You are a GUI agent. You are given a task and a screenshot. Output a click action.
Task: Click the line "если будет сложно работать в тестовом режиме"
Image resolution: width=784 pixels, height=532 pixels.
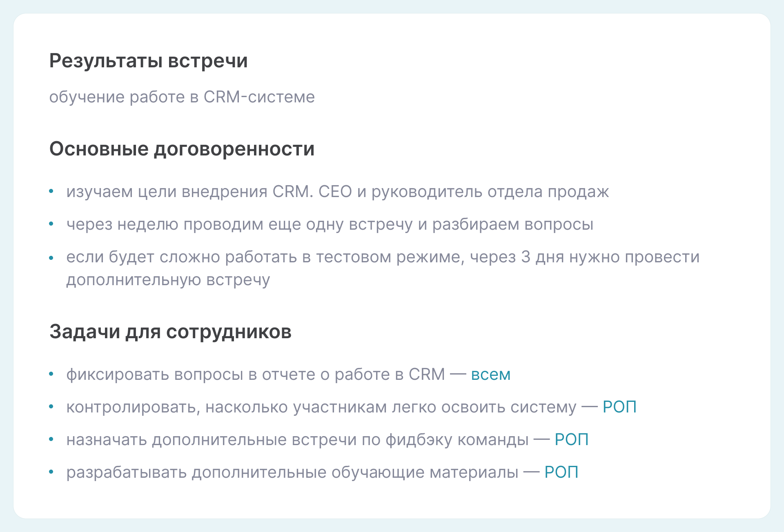point(383,257)
